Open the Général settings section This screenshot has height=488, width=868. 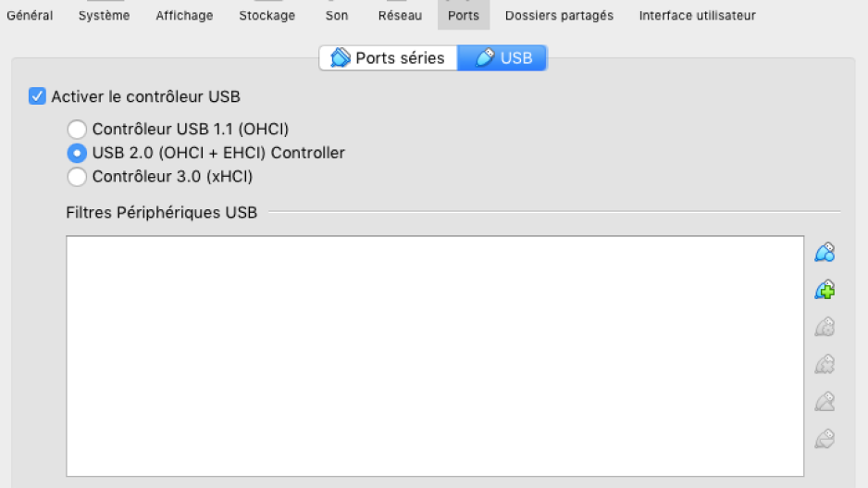[x=30, y=15]
